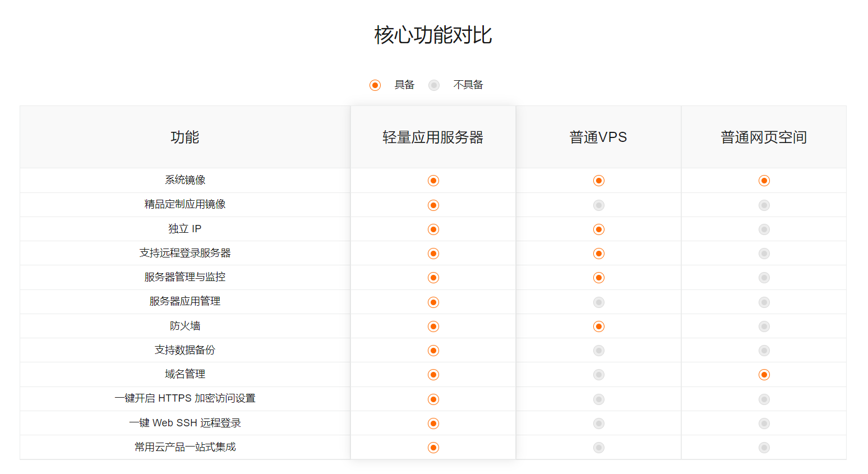Viewport: 868px width, 474px height.
Task: Click 服务器管理与监控 indicator under 普通VPS
Action: tap(599, 278)
